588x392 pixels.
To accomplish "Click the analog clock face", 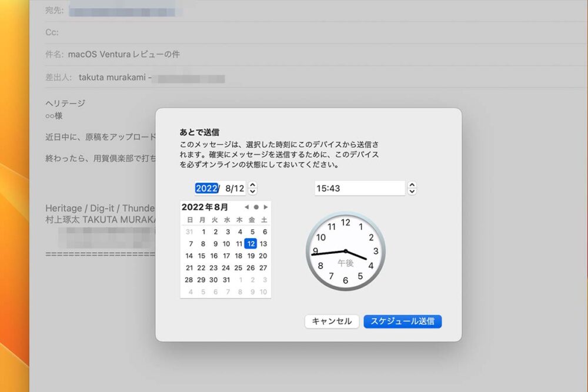I will [346, 252].
